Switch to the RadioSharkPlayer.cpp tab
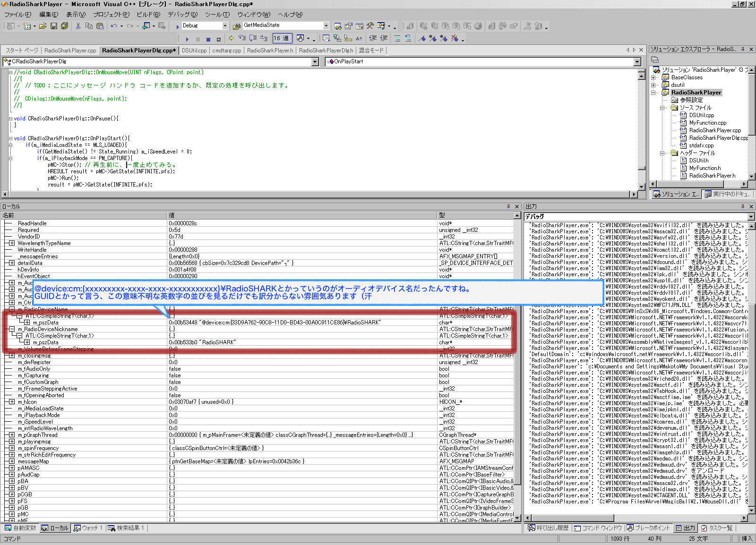756x545 pixels. pos(70,51)
